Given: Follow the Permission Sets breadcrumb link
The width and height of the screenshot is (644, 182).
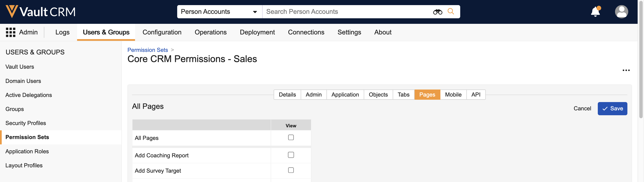Looking at the screenshot, I should click(x=148, y=50).
